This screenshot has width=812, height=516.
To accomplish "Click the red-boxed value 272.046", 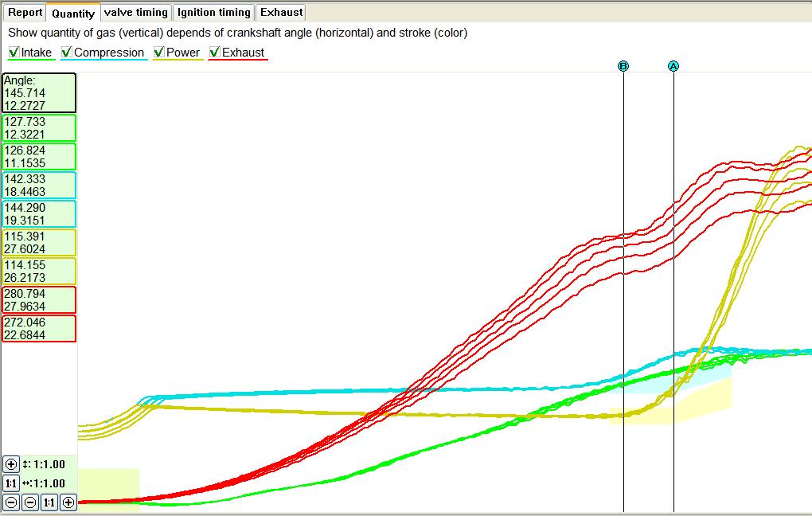I will coord(25,322).
